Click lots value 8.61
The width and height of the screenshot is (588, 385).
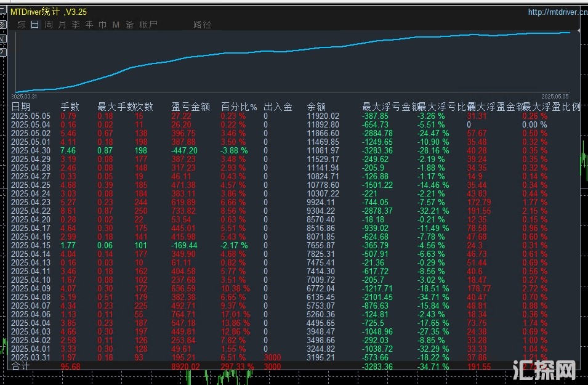(68, 211)
